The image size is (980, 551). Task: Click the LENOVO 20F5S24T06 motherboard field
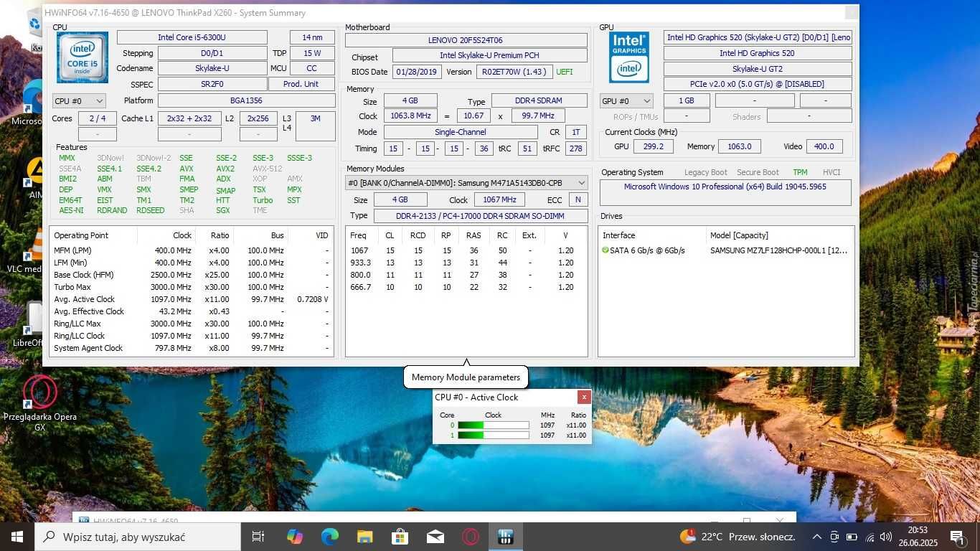(466, 40)
